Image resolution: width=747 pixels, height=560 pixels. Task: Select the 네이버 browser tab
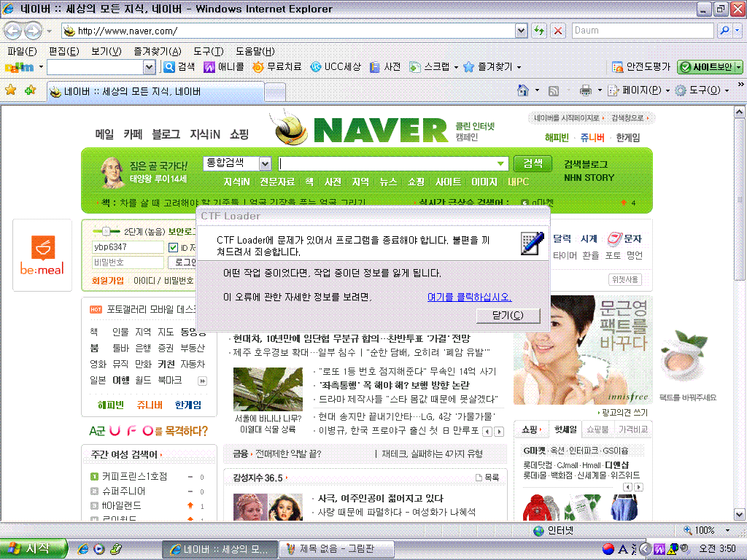click(156, 91)
